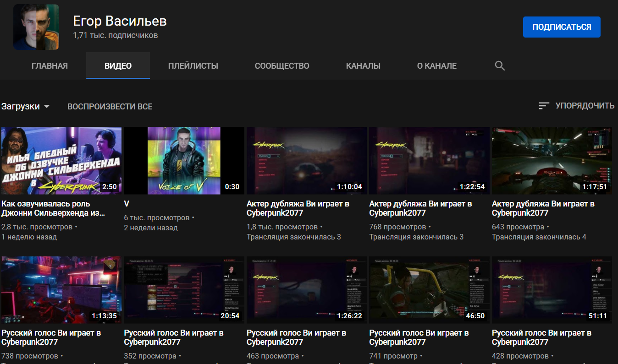
Task: Click text 2 недели назад
Action: coord(151,228)
